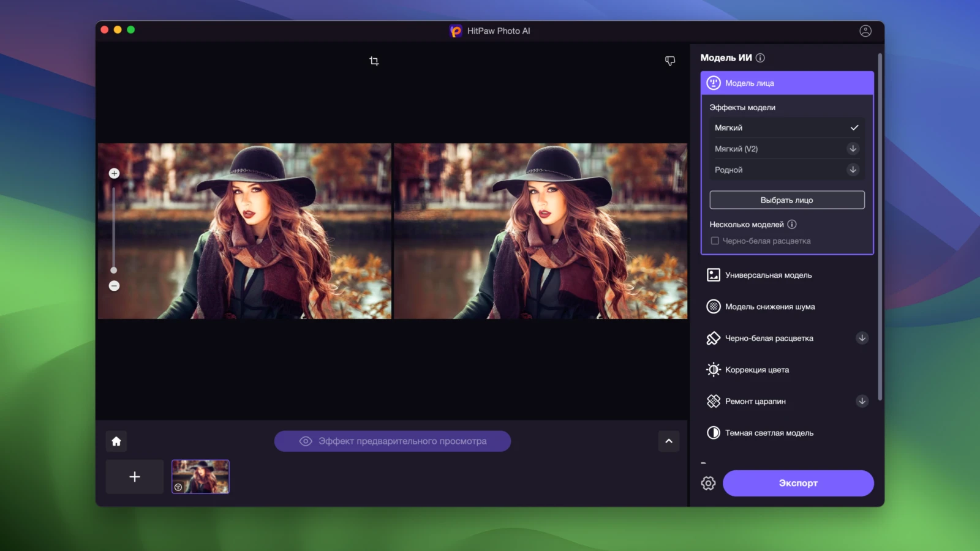Open the Модель снижения шума section
The image size is (980, 551).
[769, 307]
